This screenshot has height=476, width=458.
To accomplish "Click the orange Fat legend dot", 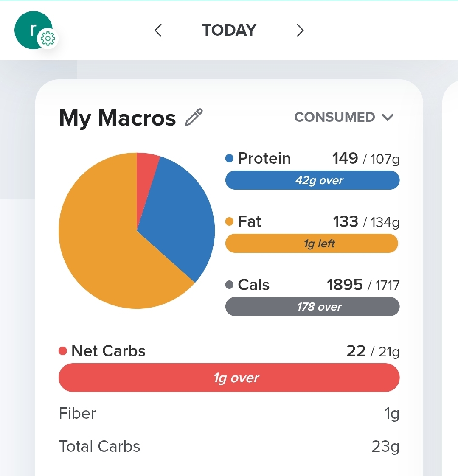I will (x=229, y=221).
